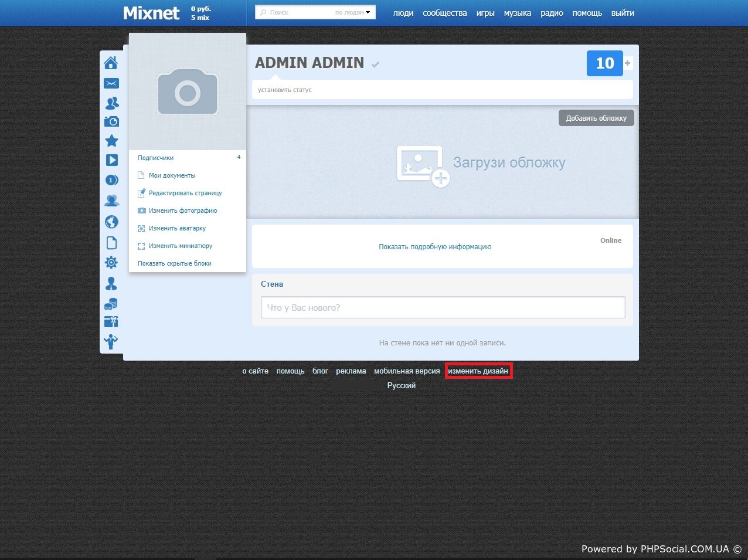Open photos via sidebar camera icon
The height and width of the screenshot is (560, 748).
pyautogui.click(x=111, y=121)
